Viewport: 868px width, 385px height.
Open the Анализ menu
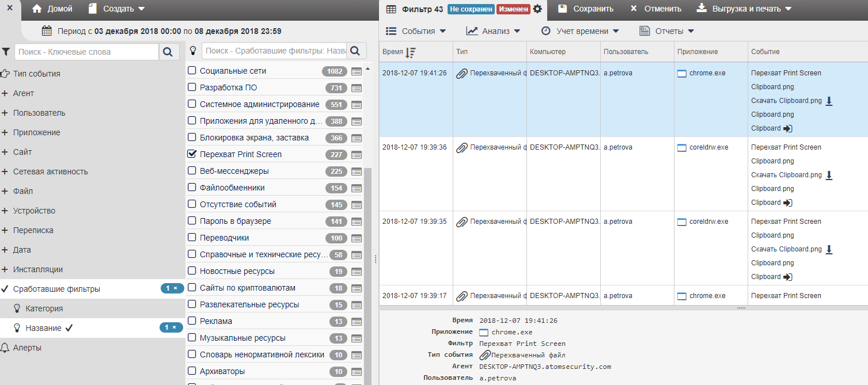(x=494, y=31)
